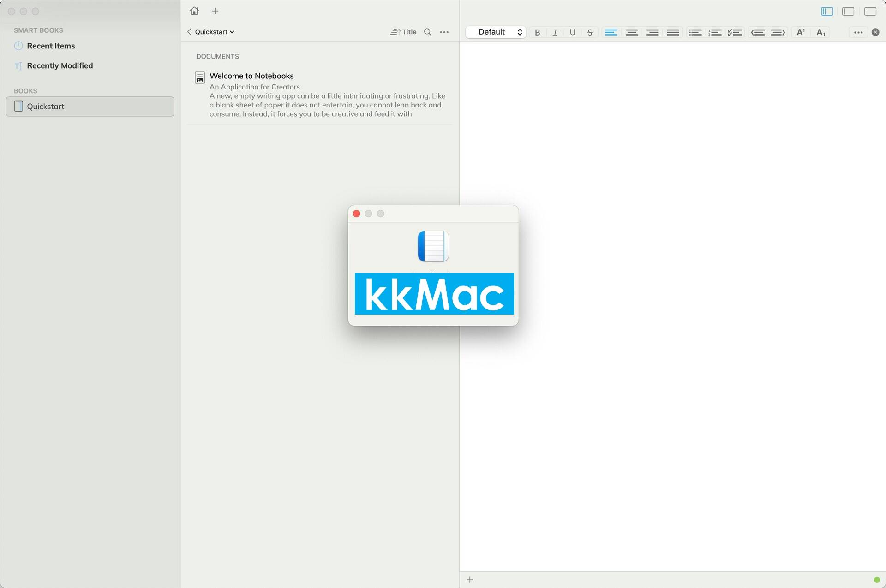
Task: Toggle bold formatting
Action: coord(537,32)
